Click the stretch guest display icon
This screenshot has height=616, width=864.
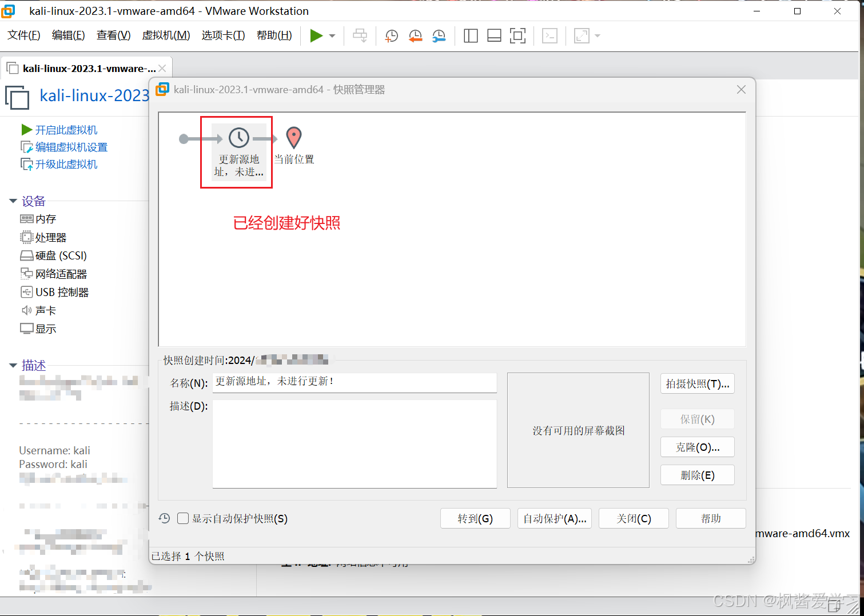(582, 36)
